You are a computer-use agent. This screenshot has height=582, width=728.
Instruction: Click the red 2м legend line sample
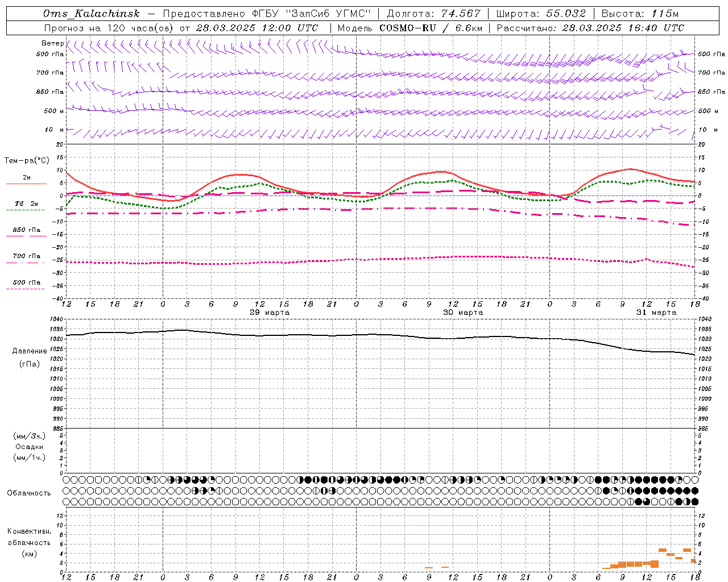pos(26,184)
